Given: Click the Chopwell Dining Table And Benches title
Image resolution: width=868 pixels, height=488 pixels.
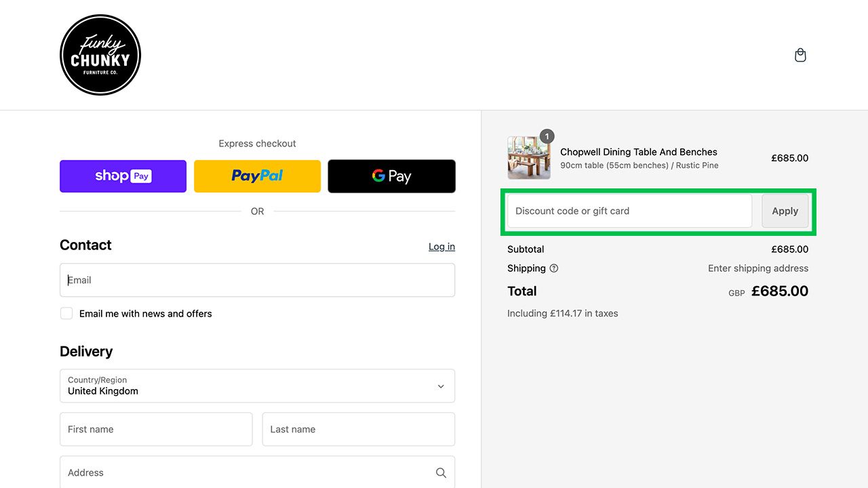Looking at the screenshot, I should (x=639, y=152).
